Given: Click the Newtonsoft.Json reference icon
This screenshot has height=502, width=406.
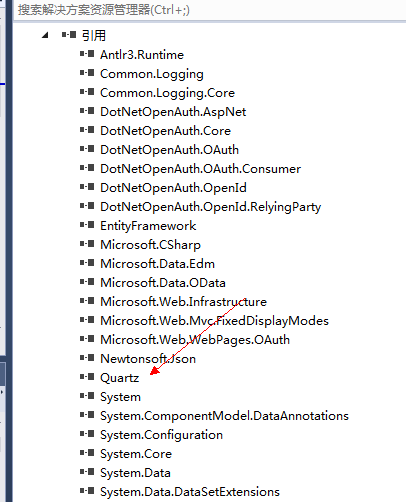Looking at the screenshot, I should pos(87,358).
